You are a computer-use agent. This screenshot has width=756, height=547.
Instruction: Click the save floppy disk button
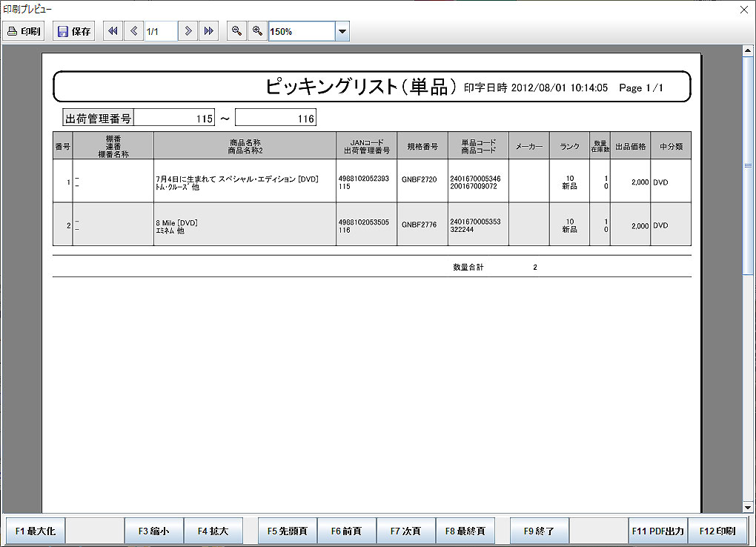tap(74, 31)
